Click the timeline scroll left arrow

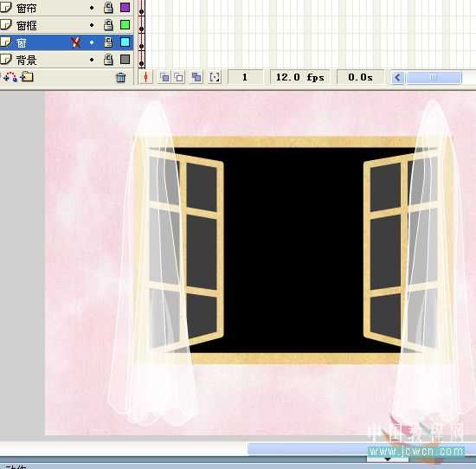coord(398,78)
